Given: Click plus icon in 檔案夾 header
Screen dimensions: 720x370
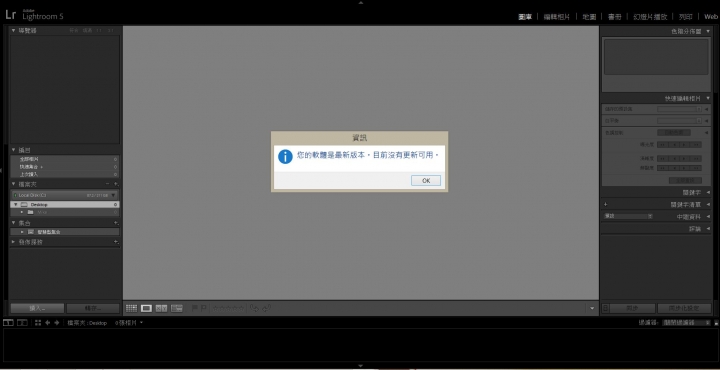Looking at the screenshot, I should (116, 184).
